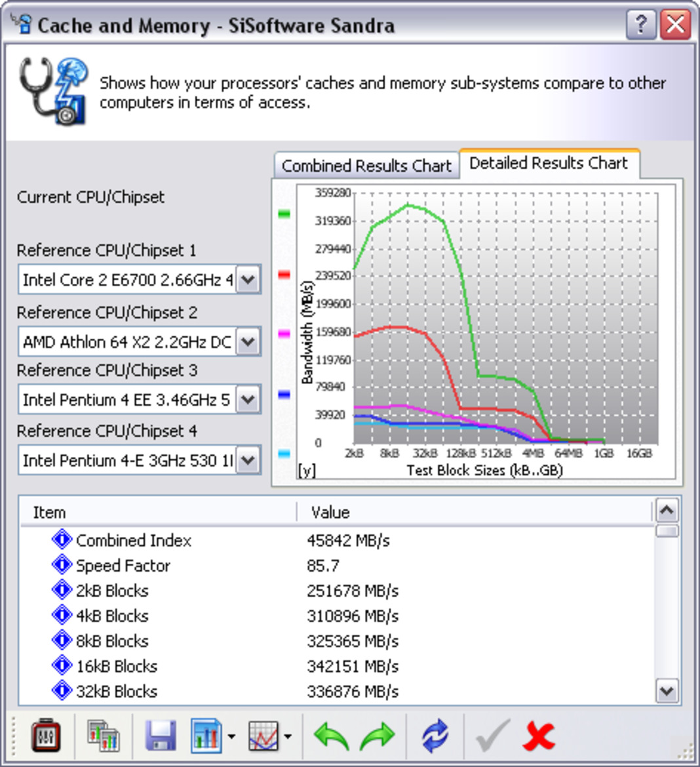Click the info icon beside Speed Factor
The image size is (700, 767).
coord(62,564)
